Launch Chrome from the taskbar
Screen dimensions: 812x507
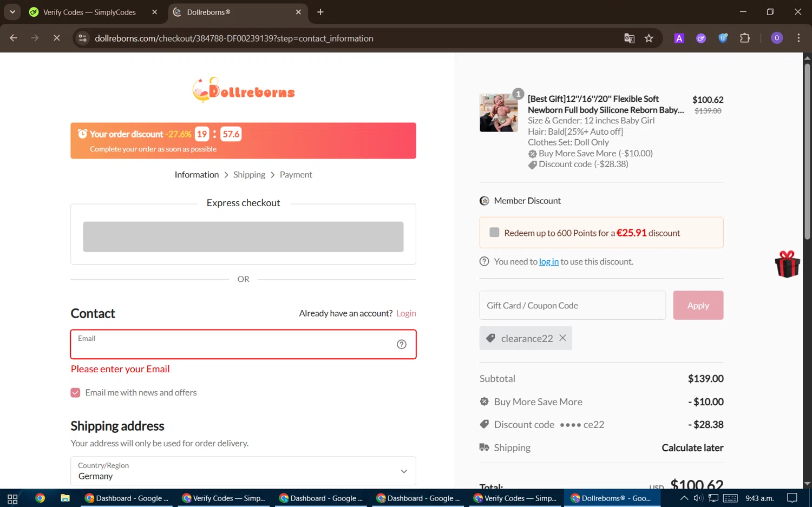click(x=40, y=498)
